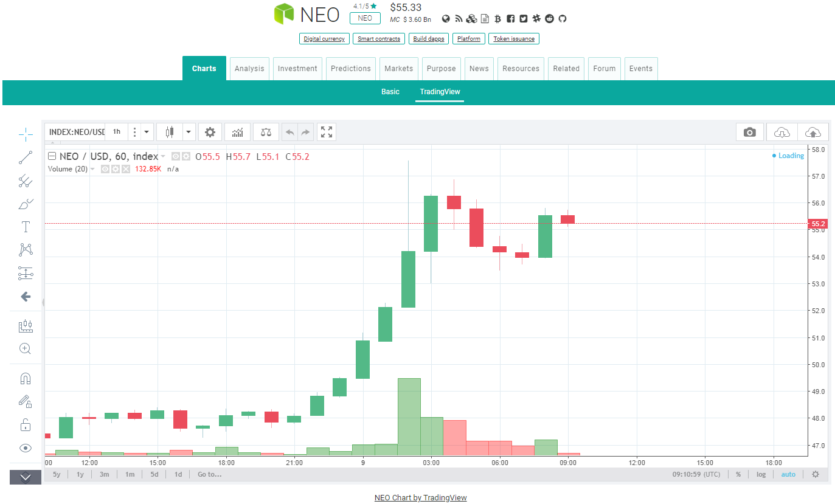Open NEO website globe icon

click(446, 19)
